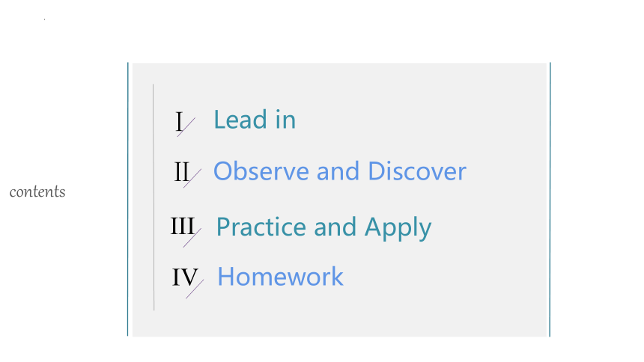The height and width of the screenshot is (362, 644).
Task: Click the word Discover in second item
Action: [x=417, y=171]
